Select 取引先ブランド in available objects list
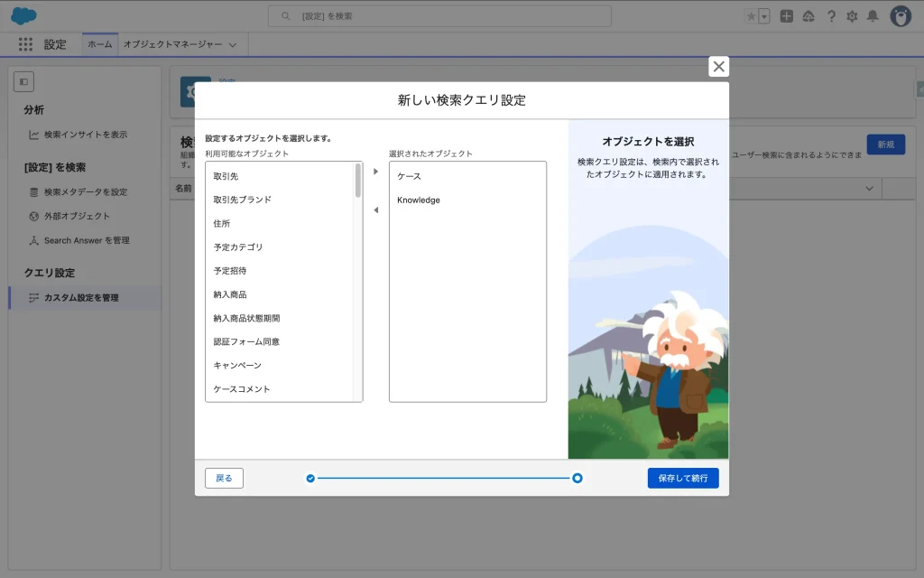 pyautogui.click(x=242, y=200)
